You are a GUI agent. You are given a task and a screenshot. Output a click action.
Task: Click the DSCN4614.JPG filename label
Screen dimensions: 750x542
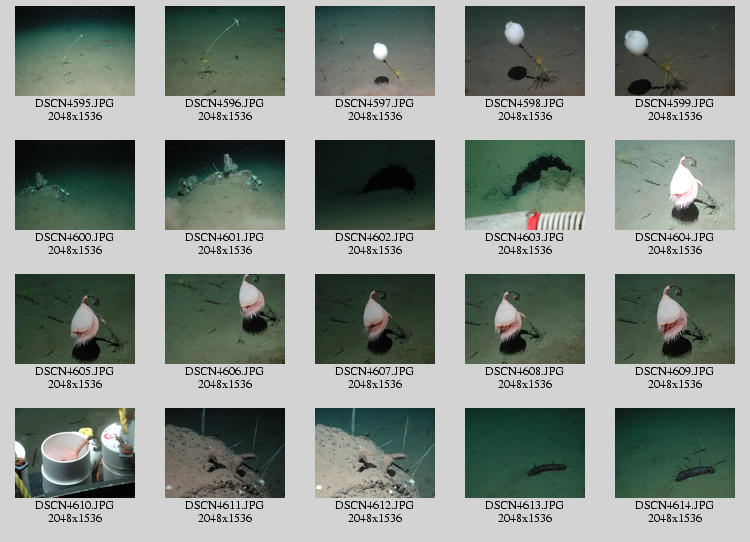675,505
